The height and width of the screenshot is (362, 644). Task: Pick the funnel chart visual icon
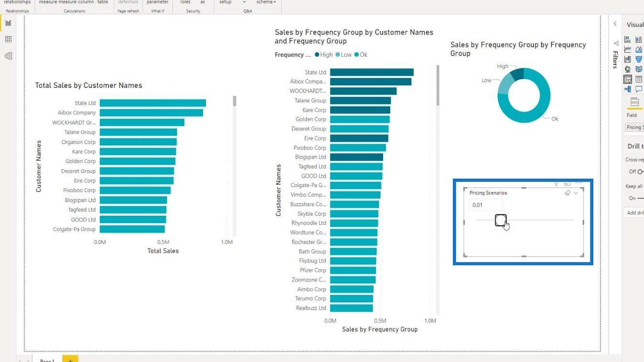tap(639, 59)
